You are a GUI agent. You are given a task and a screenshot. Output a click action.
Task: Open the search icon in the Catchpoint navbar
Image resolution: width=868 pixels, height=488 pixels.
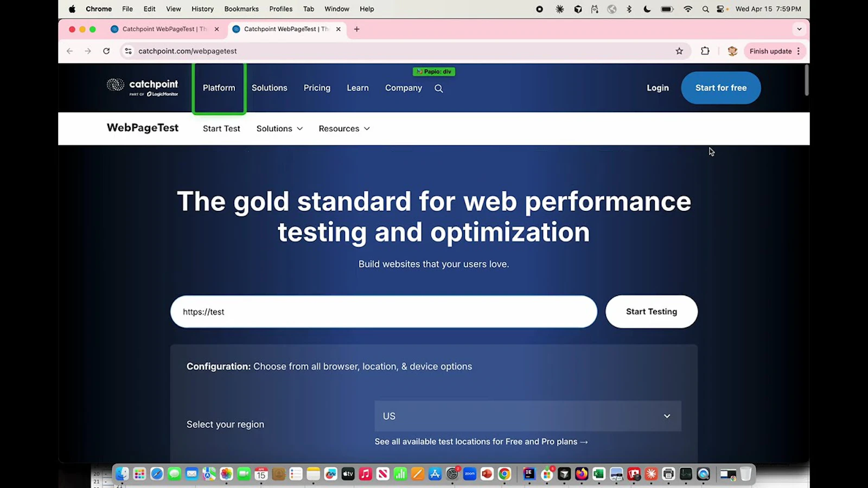(x=438, y=88)
